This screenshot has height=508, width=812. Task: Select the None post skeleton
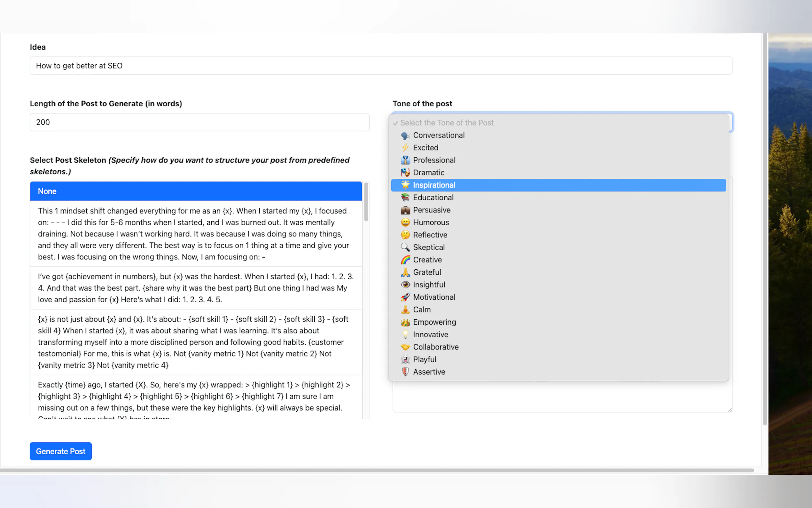click(196, 191)
